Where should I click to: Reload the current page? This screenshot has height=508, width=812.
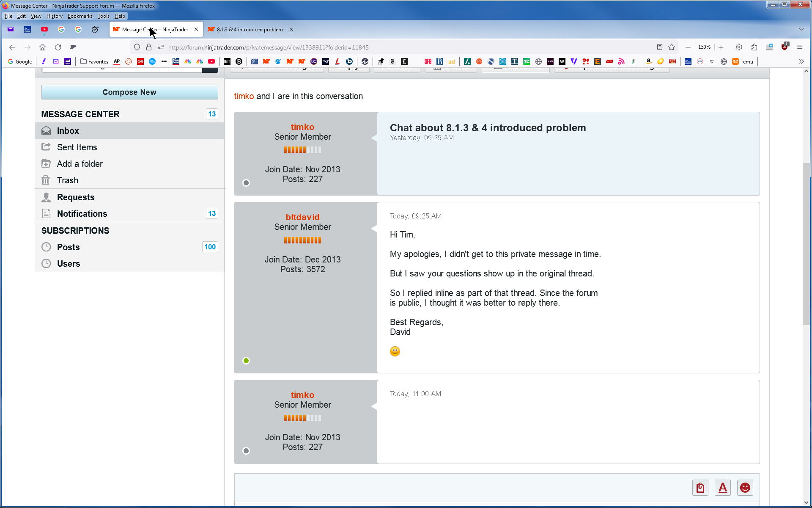(58, 47)
